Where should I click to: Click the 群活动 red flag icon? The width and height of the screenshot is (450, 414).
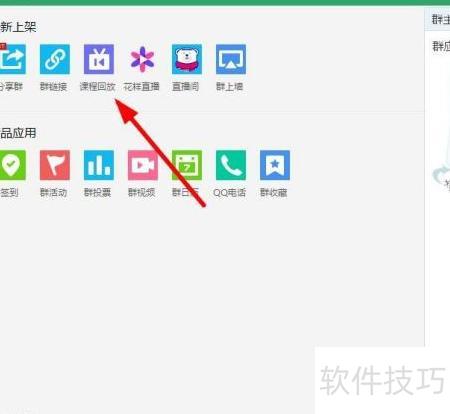[55, 165]
